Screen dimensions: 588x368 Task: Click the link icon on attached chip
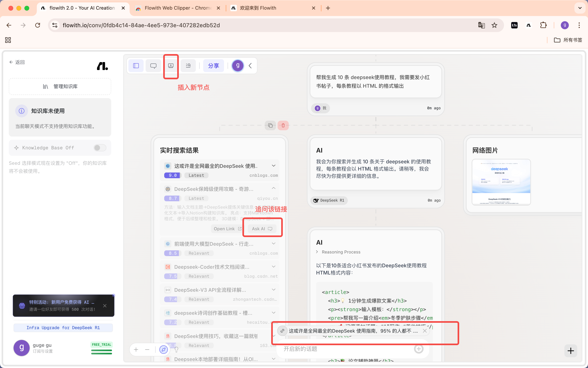click(282, 331)
